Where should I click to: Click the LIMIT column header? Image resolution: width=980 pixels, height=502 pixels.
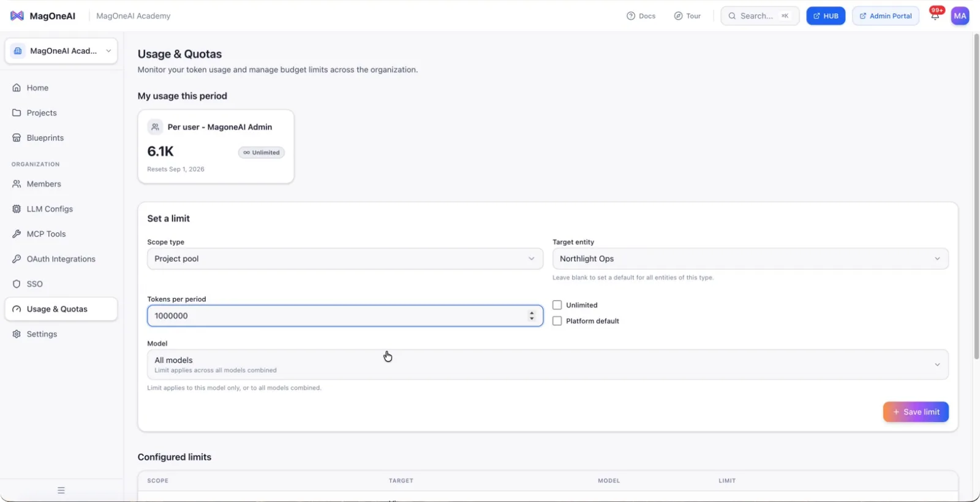click(x=727, y=481)
